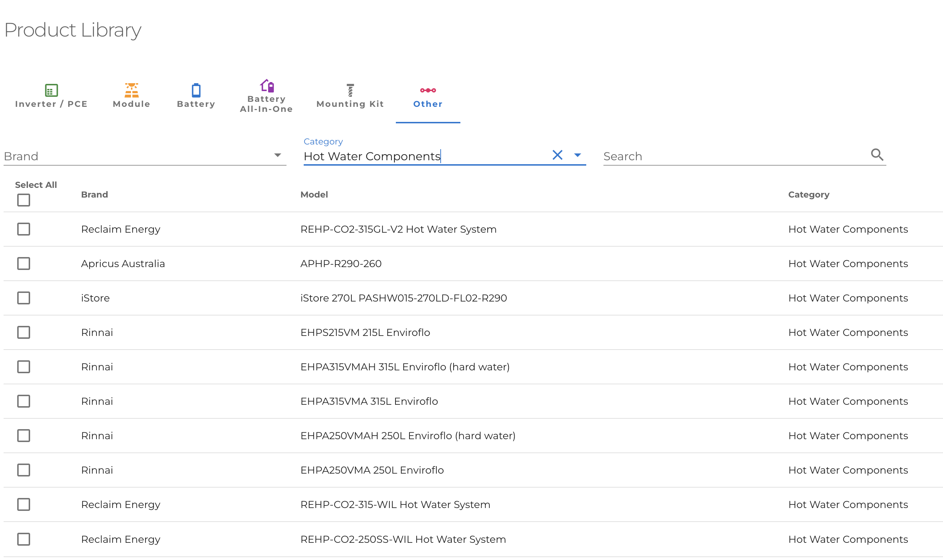Screen dimensions: 943x560
Task: Click the Rinnai brand in EHPS215VM row
Action: point(97,332)
